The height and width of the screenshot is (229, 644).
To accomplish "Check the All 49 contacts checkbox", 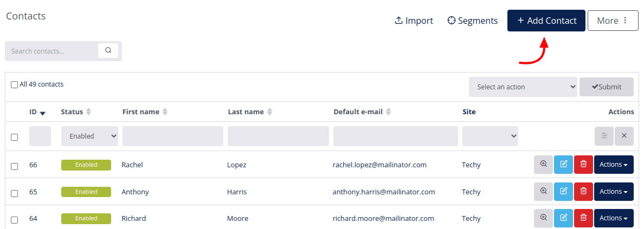I will coord(15,84).
